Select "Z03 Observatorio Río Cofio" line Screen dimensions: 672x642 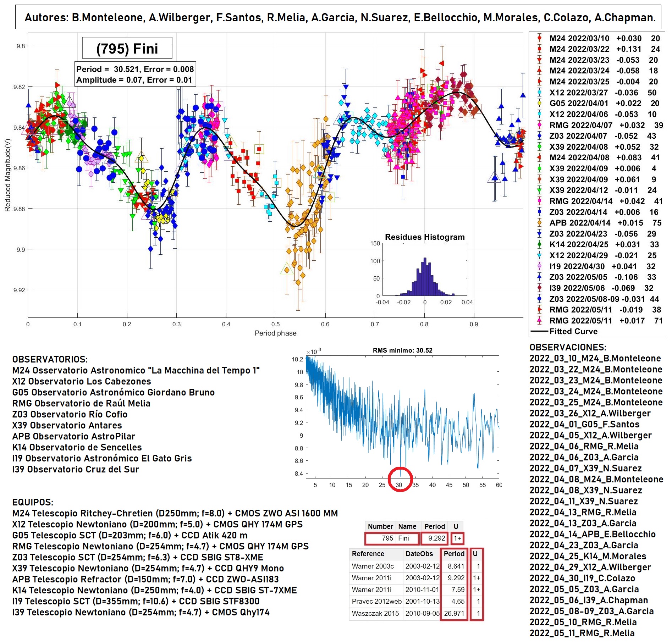(70, 414)
